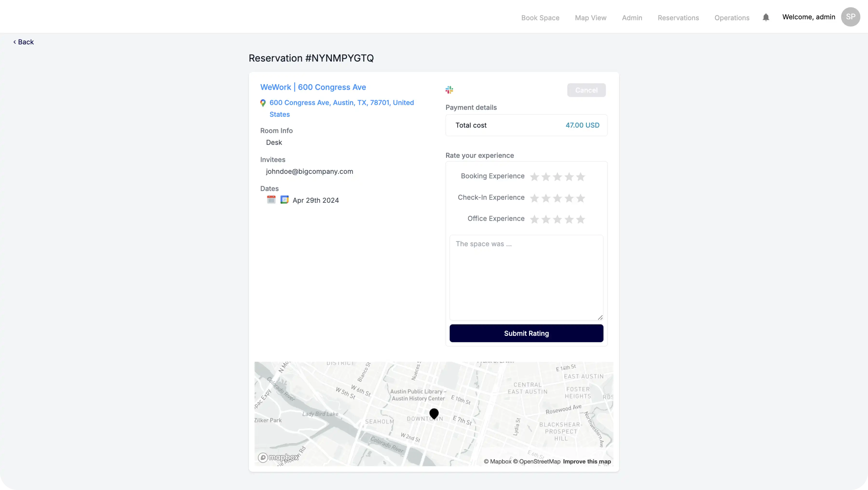The height and width of the screenshot is (490, 868).
Task: Click the Slack integration icon
Action: [x=449, y=90]
